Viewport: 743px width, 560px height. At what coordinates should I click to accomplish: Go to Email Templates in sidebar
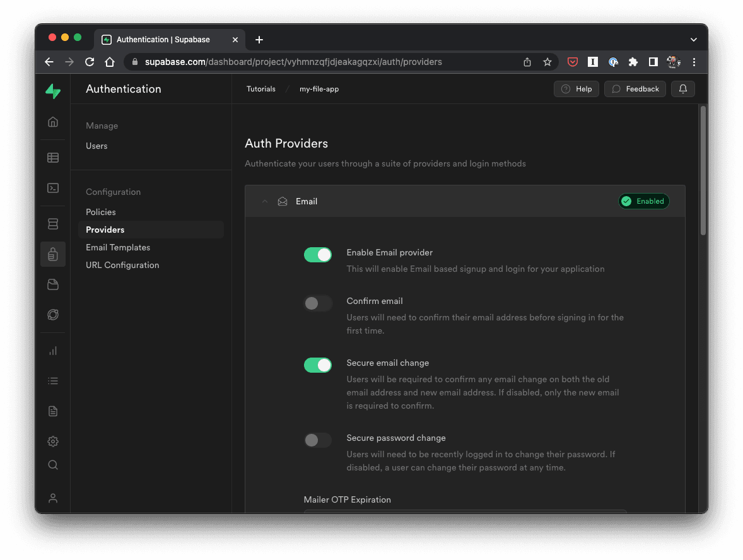coord(118,247)
